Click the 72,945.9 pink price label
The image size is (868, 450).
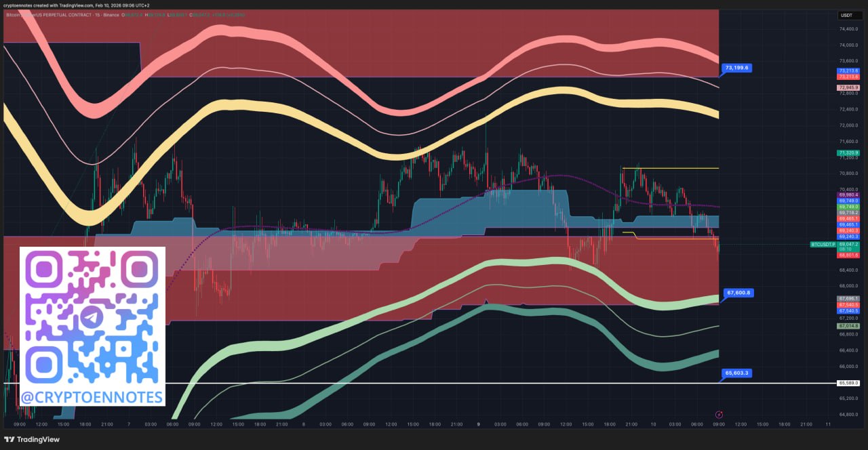848,87
